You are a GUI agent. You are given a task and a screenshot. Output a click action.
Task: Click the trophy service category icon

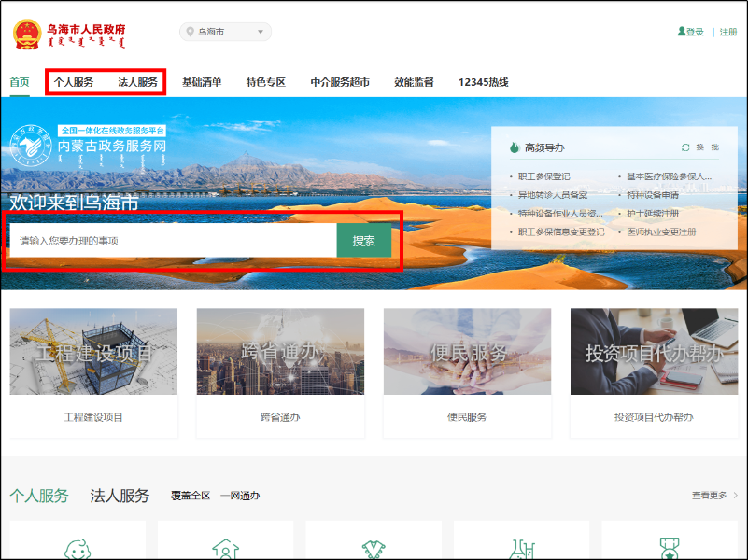click(669, 549)
